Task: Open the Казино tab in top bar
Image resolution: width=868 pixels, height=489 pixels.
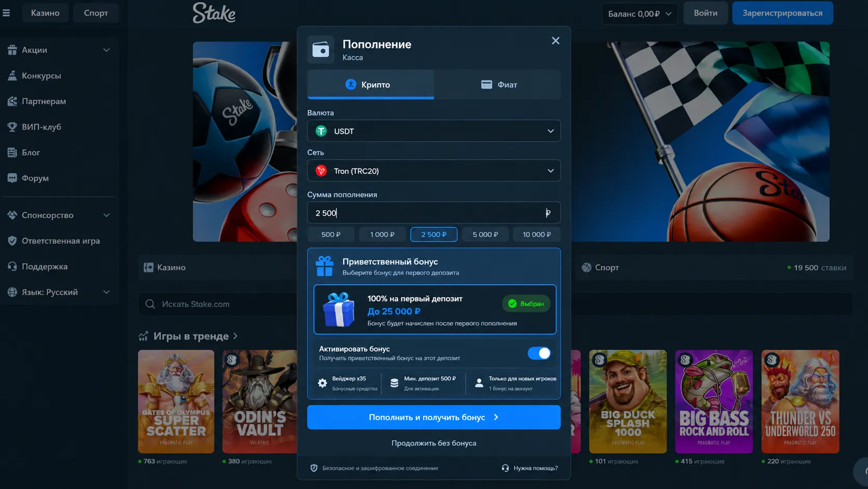Action: [x=45, y=13]
